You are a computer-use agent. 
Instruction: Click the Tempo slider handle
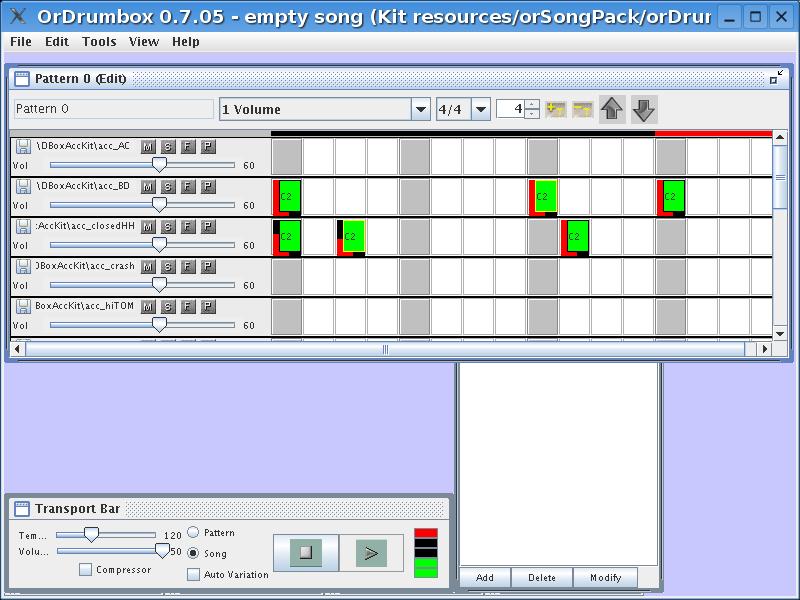click(x=91, y=535)
